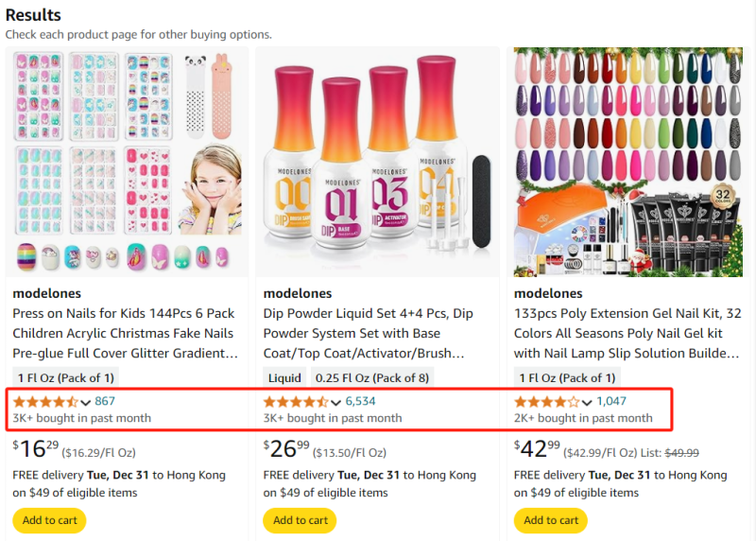Select the Liquid option tag
This screenshot has height=541, width=756.
click(284, 377)
